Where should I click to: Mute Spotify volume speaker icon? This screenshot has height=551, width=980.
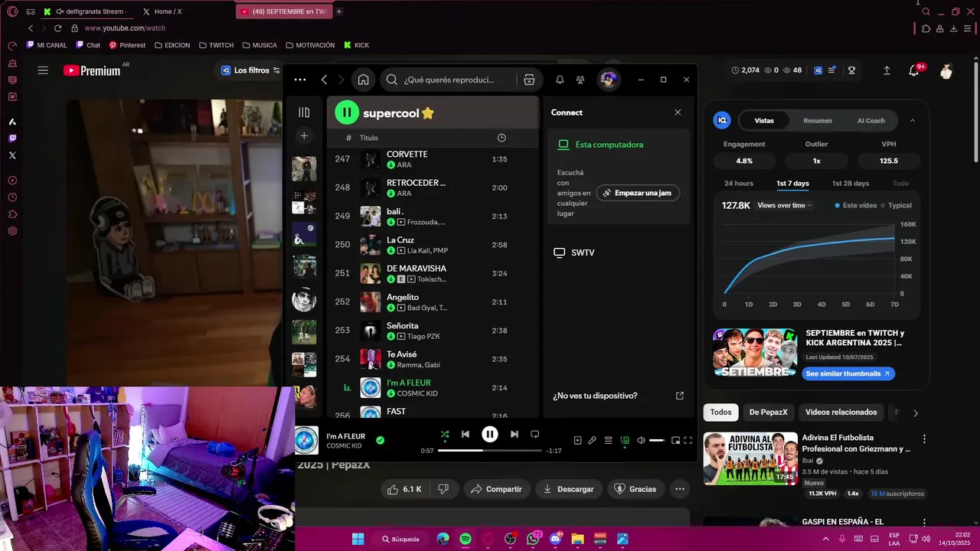[641, 440]
